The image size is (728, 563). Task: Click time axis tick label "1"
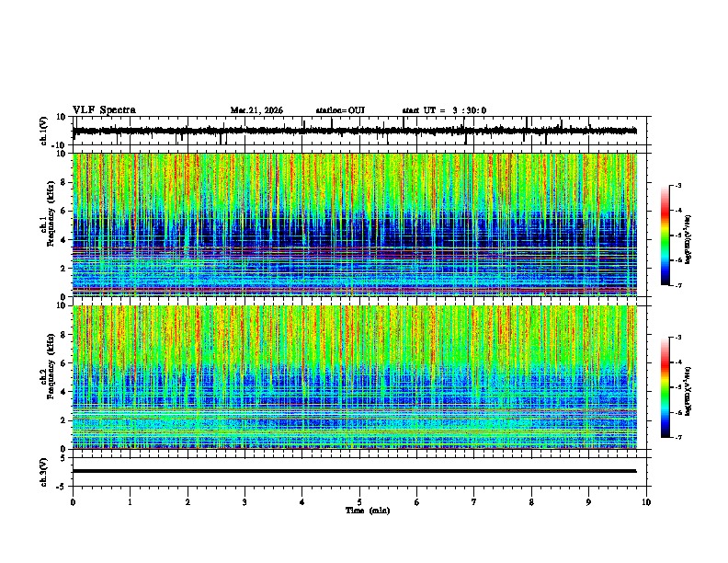(x=130, y=502)
